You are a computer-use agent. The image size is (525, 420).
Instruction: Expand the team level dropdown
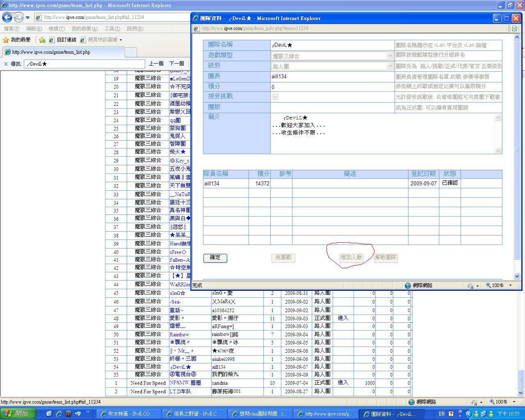(390, 66)
